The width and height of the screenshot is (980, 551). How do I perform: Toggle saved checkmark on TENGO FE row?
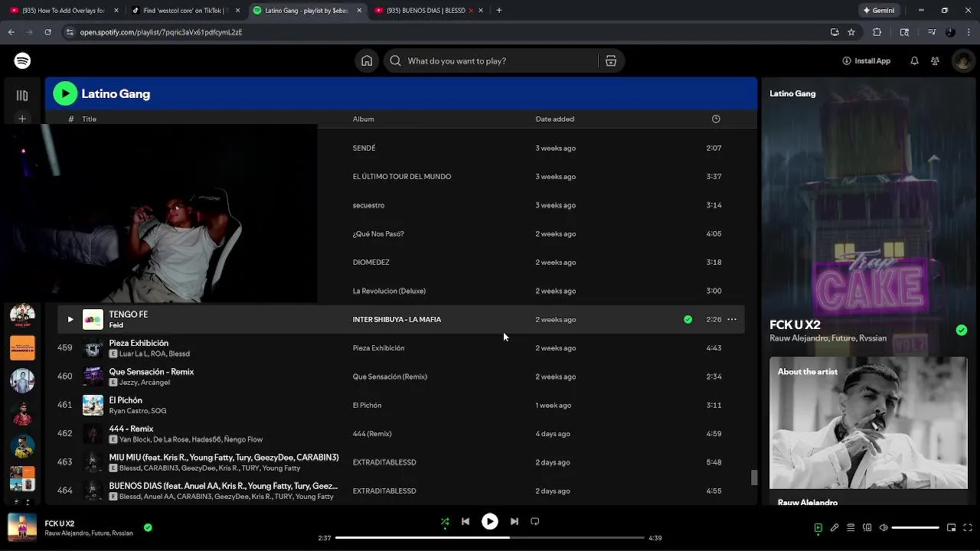coord(688,319)
